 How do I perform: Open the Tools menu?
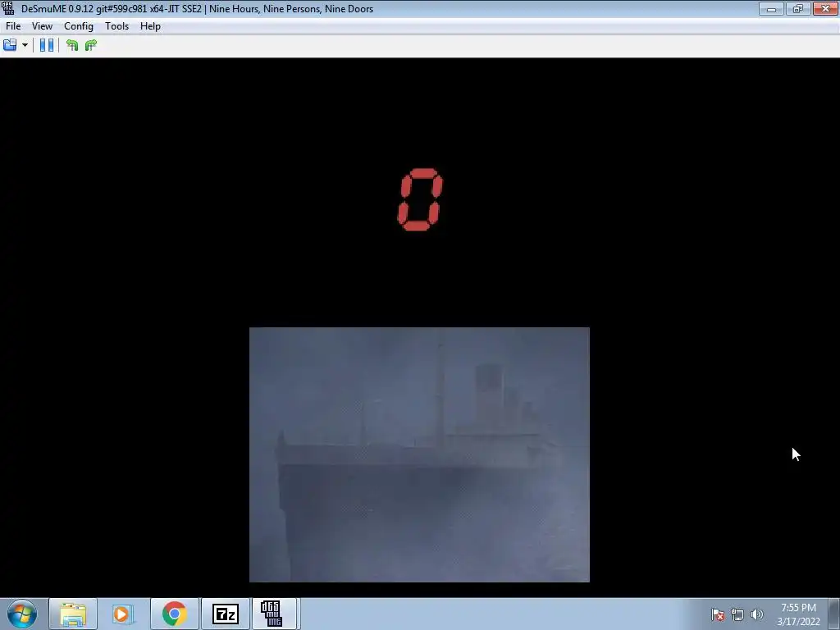click(x=116, y=26)
